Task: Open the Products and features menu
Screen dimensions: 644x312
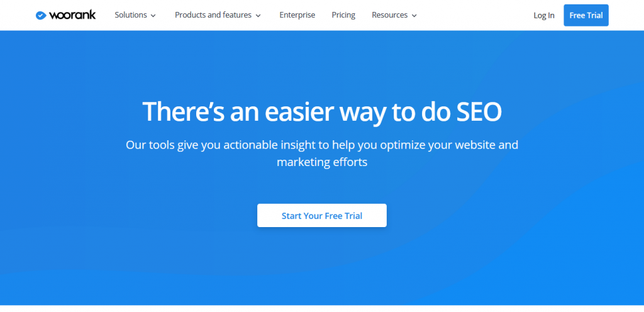Action: click(x=213, y=15)
